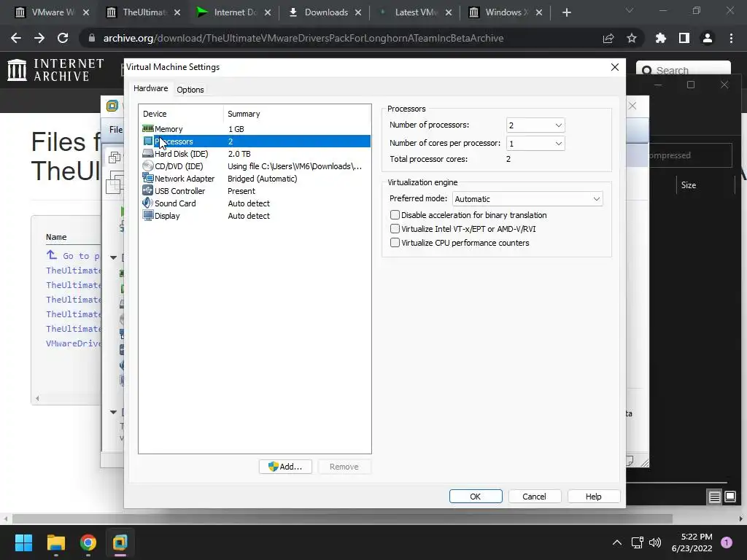
Task: Click the network tray icon
Action: click(637, 542)
